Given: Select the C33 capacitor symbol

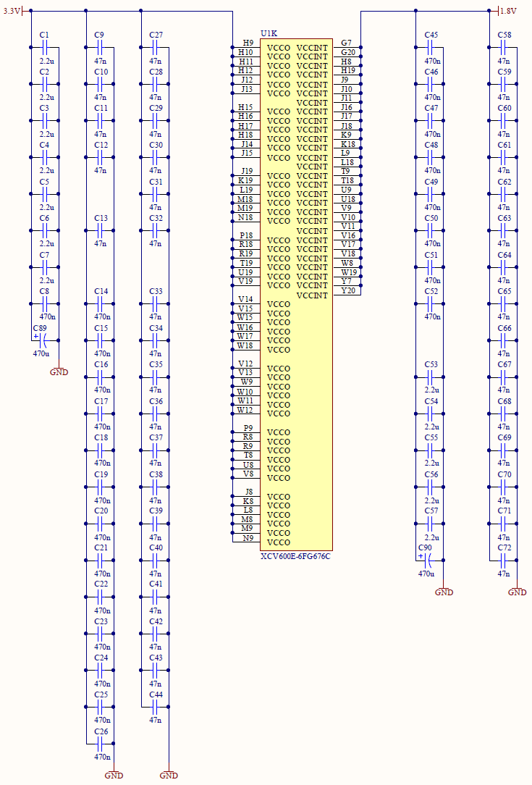Looking at the screenshot, I should pos(155,303).
